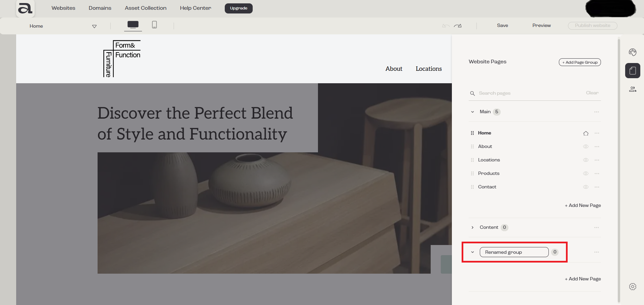Add New Page under Renamed group

pos(583,279)
